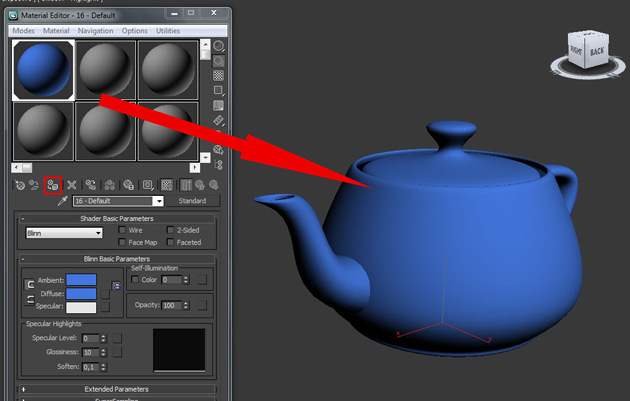The height and width of the screenshot is (401, 630).
Task: Toggle Show Shaded Material in Viewport
Action: pos(167,185)
